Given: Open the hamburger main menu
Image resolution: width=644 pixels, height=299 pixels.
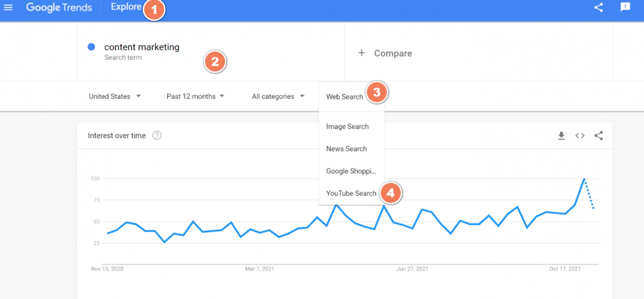Looking at the screenshot, I should 8,8.
